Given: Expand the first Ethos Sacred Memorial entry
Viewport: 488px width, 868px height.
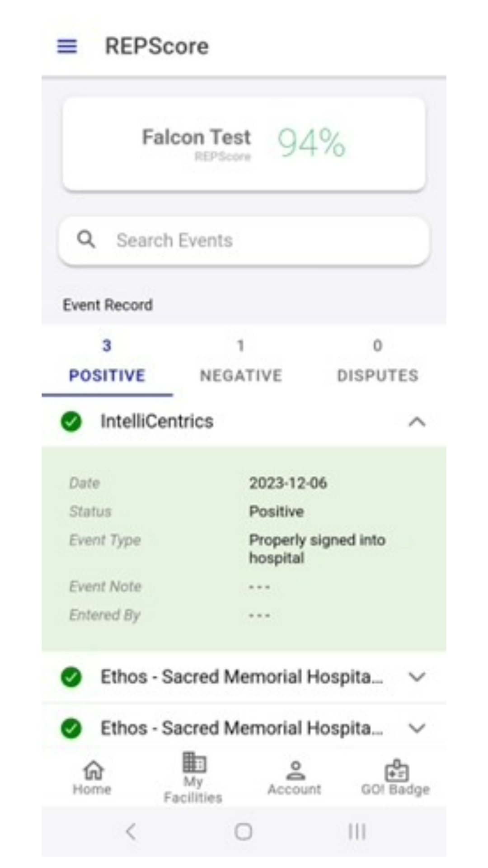Looking at the screenshot, I should click(417, 677).
